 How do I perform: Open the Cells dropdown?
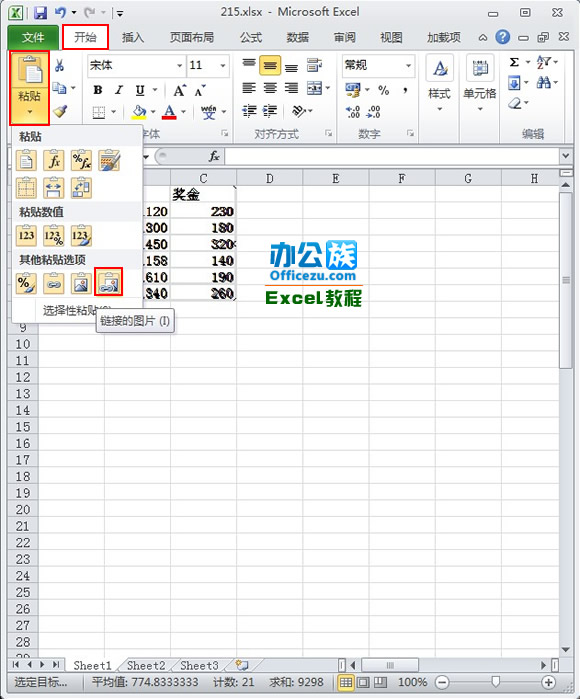480,83
